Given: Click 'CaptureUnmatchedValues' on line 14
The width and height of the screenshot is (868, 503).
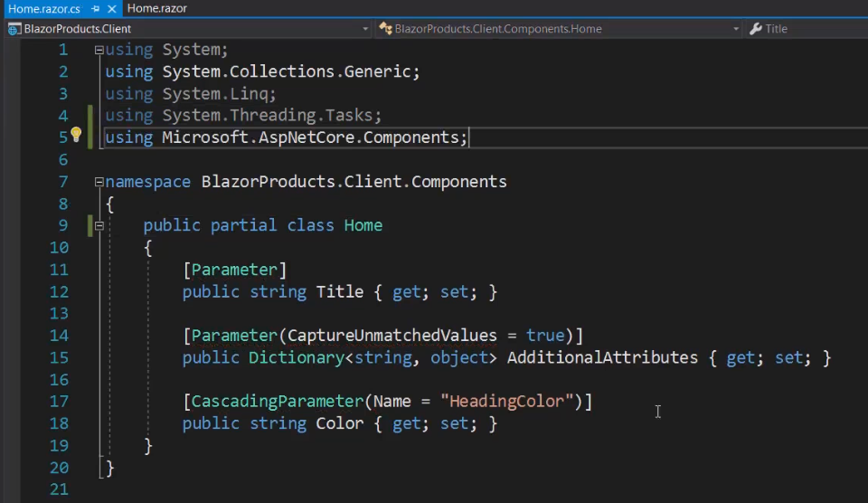Looking at the screenshot, I should 392,336.
